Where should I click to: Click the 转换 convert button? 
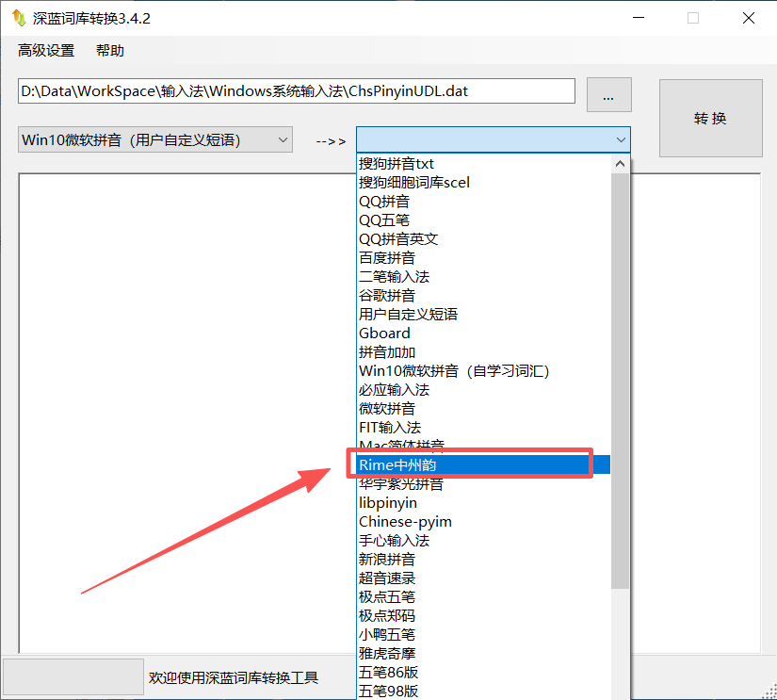click(710, 118)
